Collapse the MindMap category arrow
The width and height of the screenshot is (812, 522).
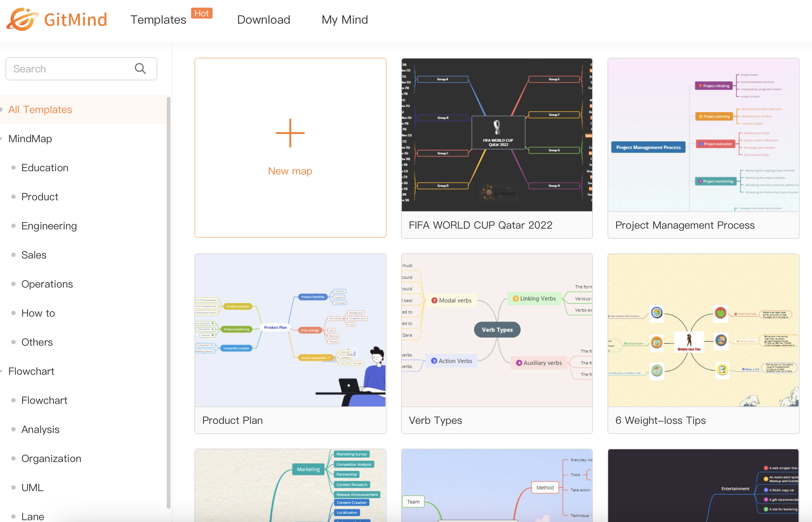pos(2,138)
